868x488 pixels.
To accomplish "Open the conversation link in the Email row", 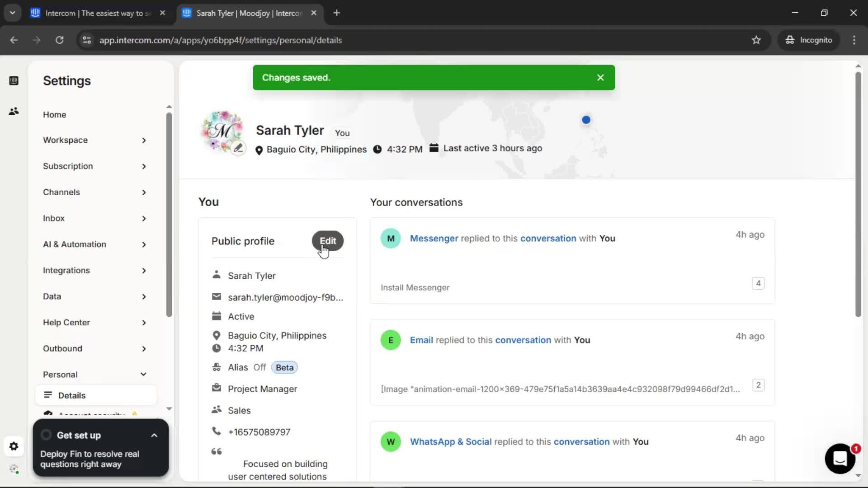I will pyautogui.click(x=523, y=340).
